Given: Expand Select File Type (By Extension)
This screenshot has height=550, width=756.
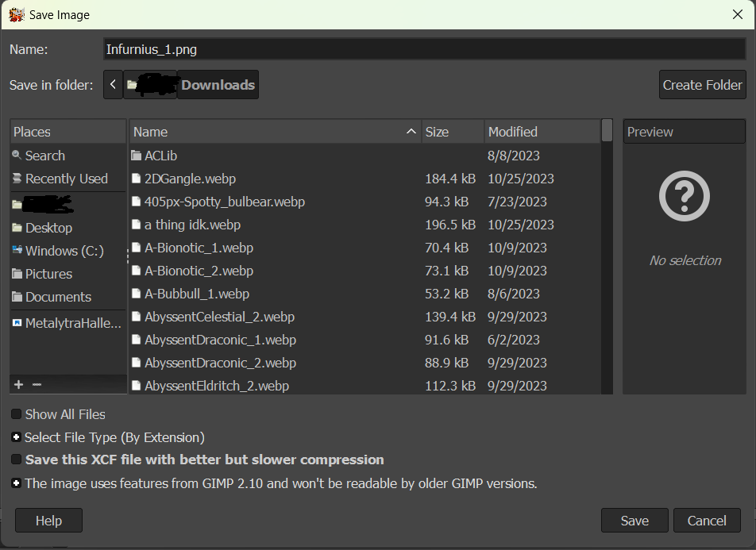Looking at the screenshot, I should coord(17,437).
